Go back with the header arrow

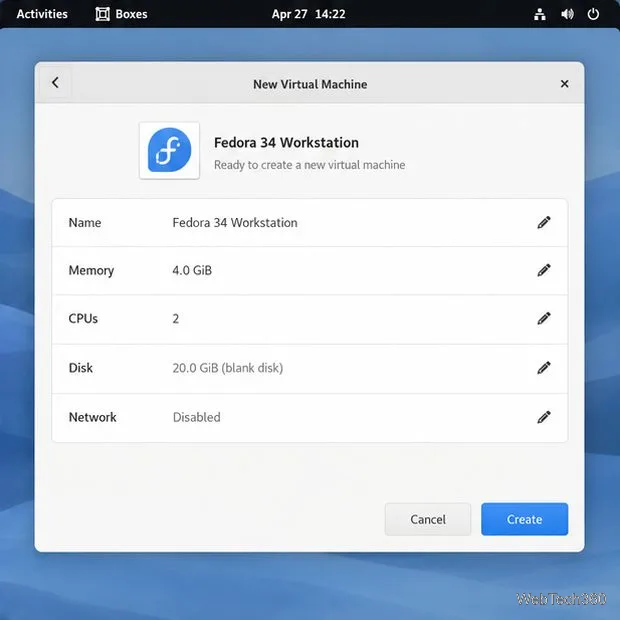coord(55,83)
